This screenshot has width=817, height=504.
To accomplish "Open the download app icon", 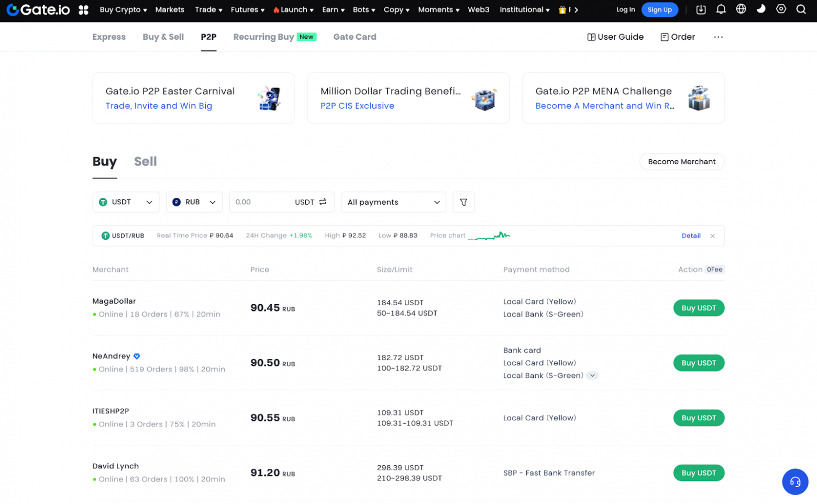I will [x=701, y=9].
